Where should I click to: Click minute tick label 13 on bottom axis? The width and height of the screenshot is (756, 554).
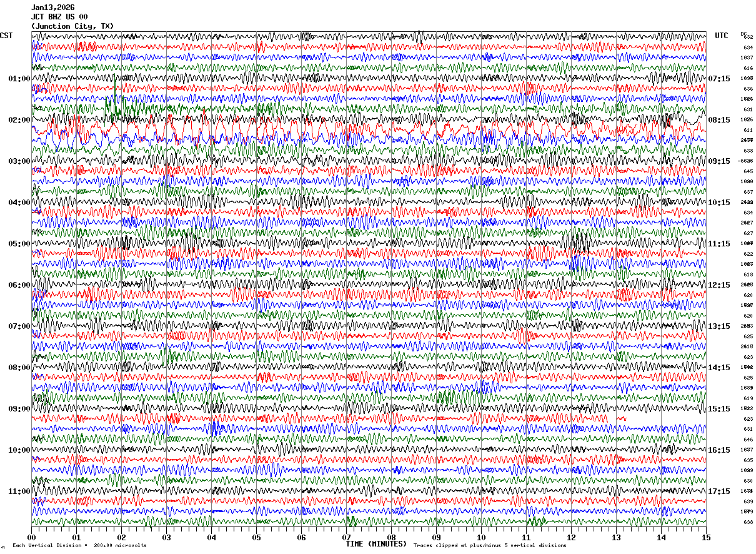click(616, 537)
